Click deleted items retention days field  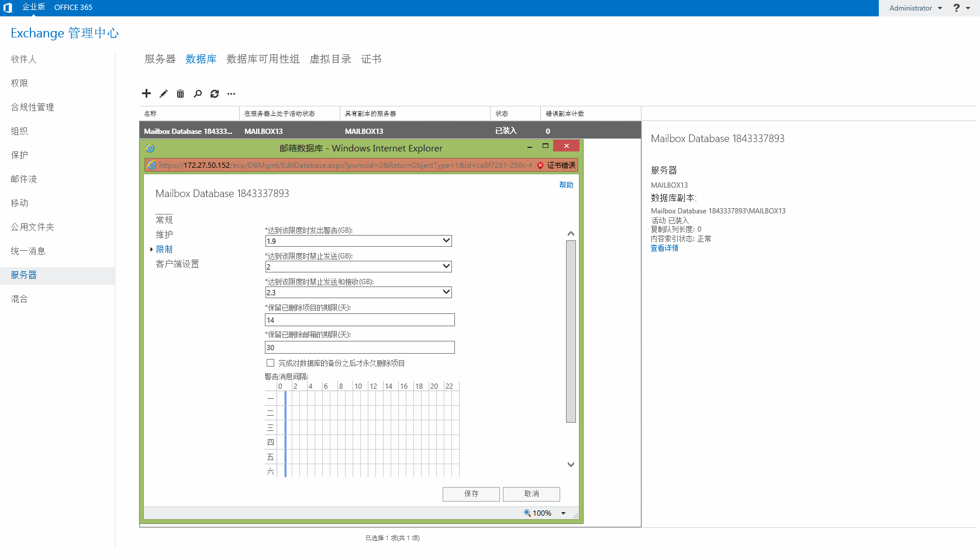click(x=360, y=320)
